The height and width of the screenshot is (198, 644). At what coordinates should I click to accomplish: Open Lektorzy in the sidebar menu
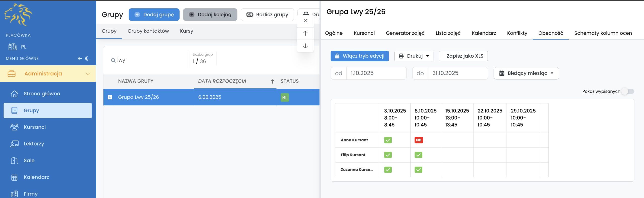(33, 144)
